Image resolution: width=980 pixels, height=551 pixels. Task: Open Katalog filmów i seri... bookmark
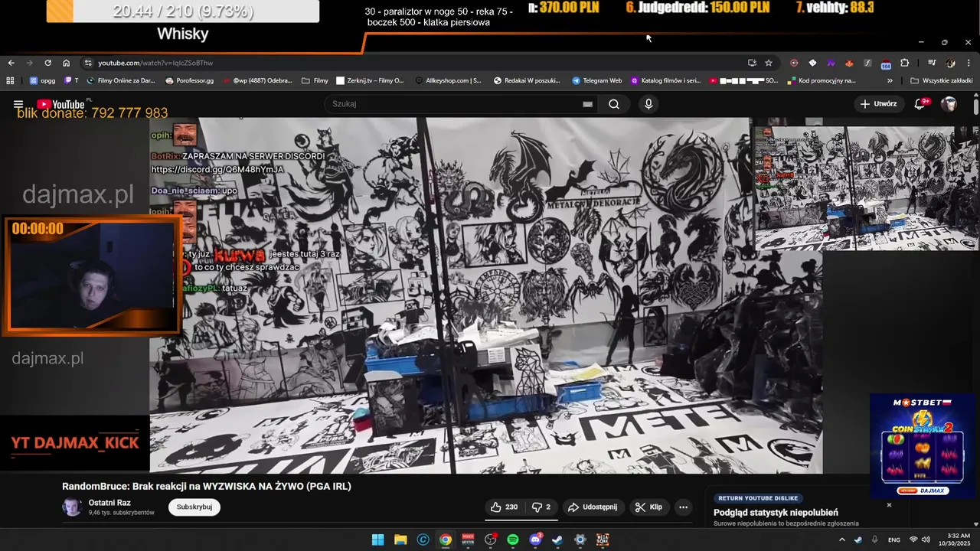pos(665,80)
